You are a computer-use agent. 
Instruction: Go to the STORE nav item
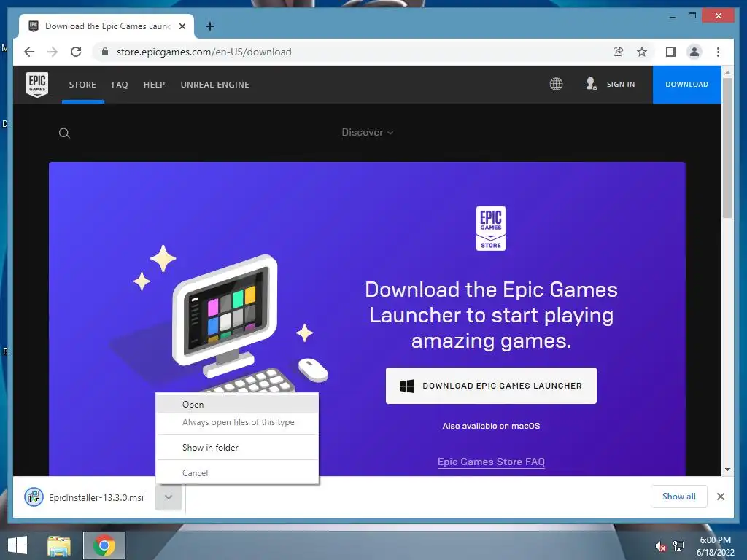point(82,85)
